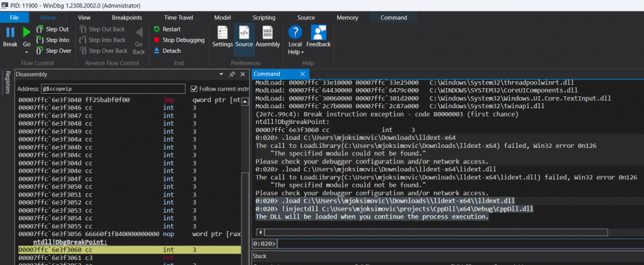Select highlighted 6e3f3060 int 3 line
This screenshot has height=265, width=644.
pos(130,250)
